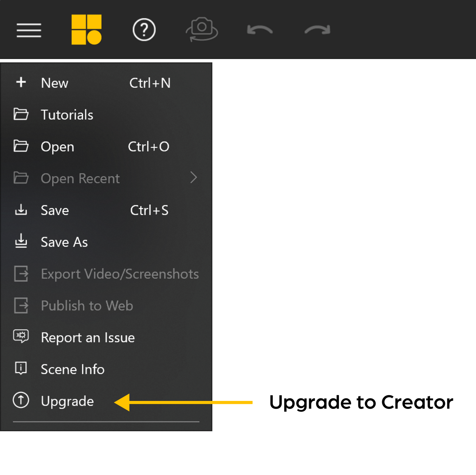The image size is (476, 475).
Task: Select Publish to Web
Action: [87, 305]
